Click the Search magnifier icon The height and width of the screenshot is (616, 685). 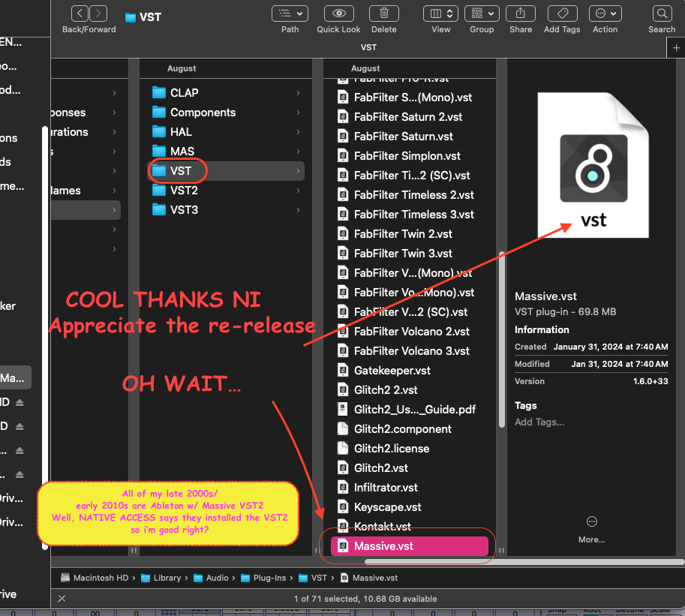coord(661,14)
